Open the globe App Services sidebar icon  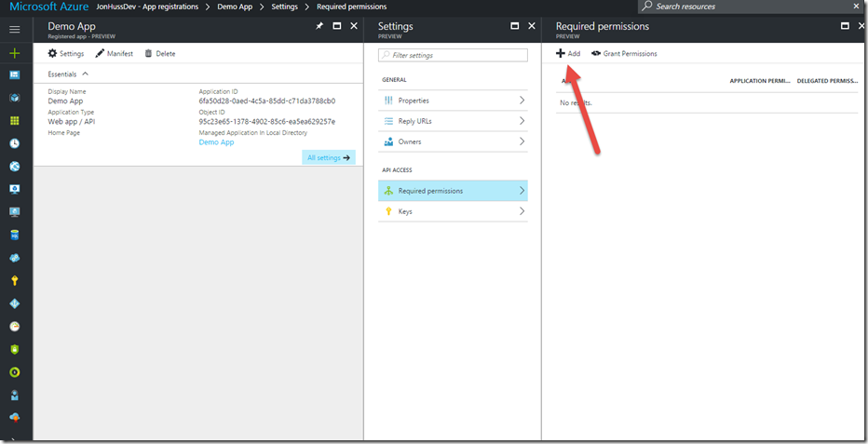tap(15, 167)
